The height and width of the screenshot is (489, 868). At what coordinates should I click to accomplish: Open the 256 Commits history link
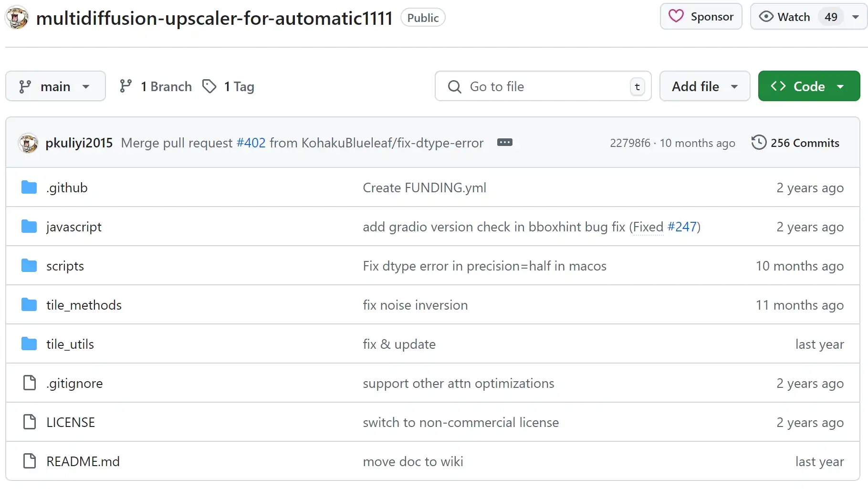(x=795, y=143)
